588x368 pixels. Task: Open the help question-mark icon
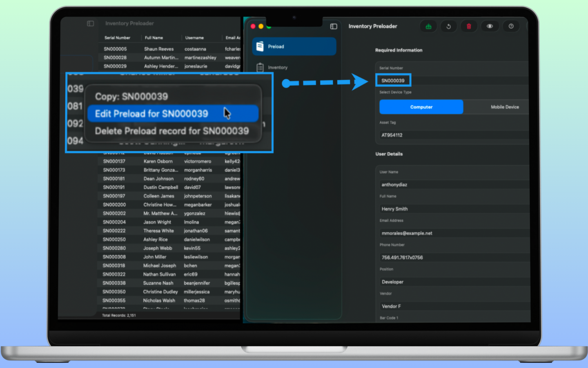(511, 27)
